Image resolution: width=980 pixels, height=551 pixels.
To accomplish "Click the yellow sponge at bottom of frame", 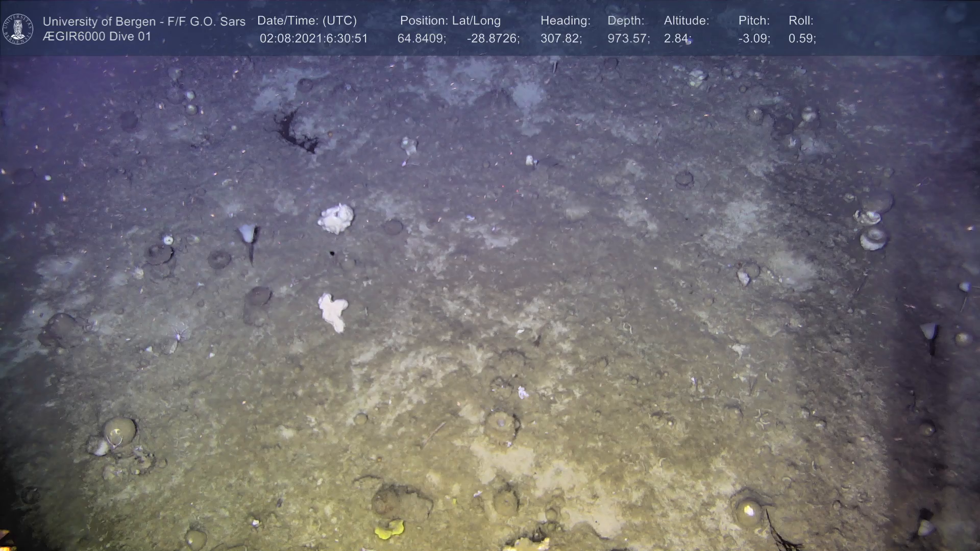I will pos(389,530).
